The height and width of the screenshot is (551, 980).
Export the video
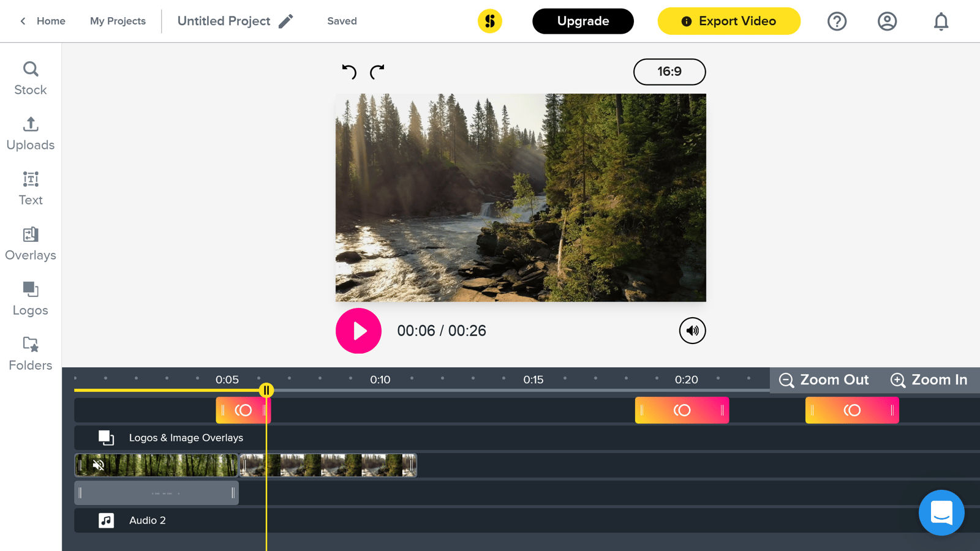[x=728, y=21]
